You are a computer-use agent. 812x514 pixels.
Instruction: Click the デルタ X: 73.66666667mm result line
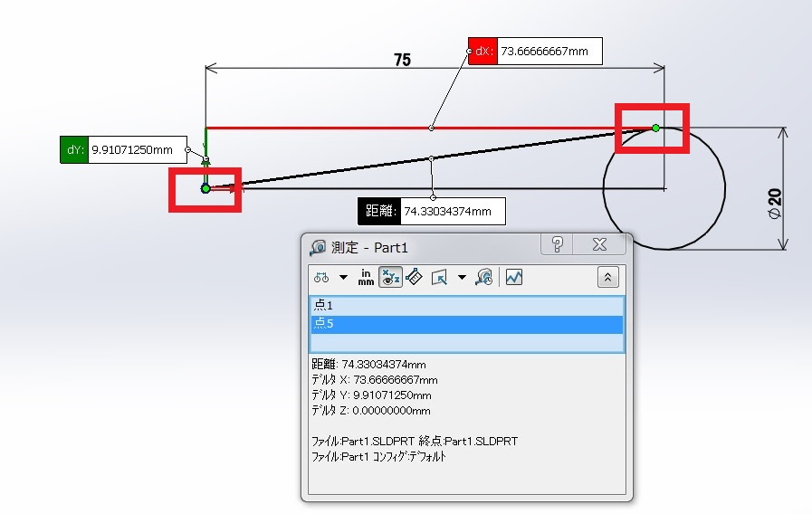375,380
